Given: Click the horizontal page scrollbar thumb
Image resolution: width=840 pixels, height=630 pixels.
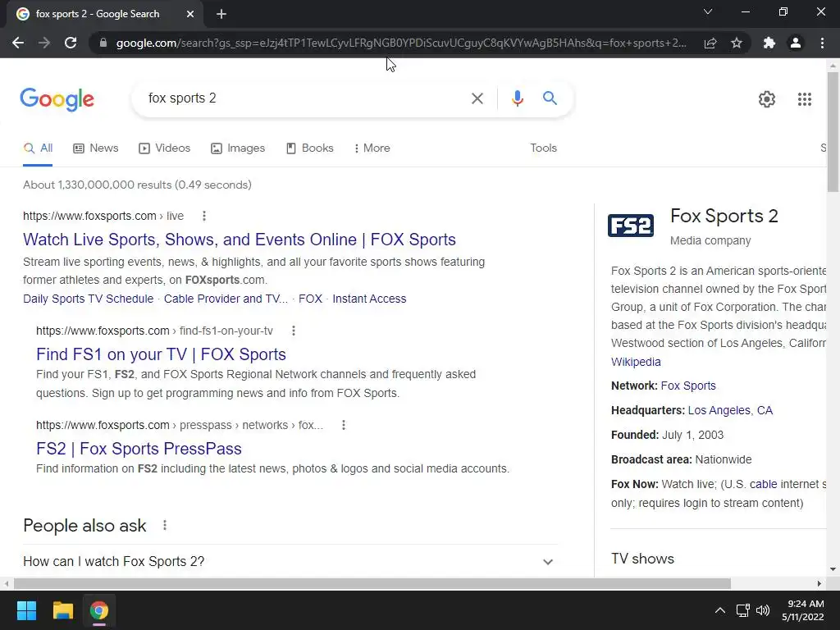Looking at the screenshot, I should [x=372, y=583].
